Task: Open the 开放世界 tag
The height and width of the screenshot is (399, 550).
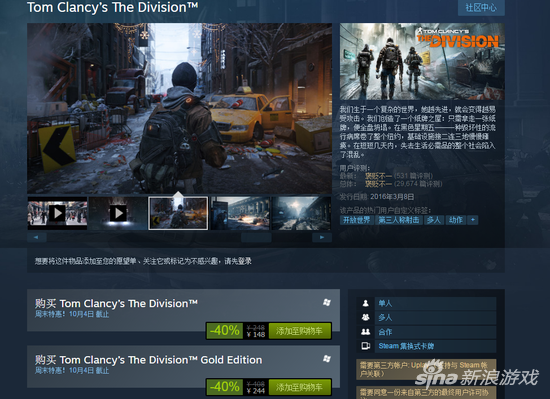Action: (x=356, y=220)
